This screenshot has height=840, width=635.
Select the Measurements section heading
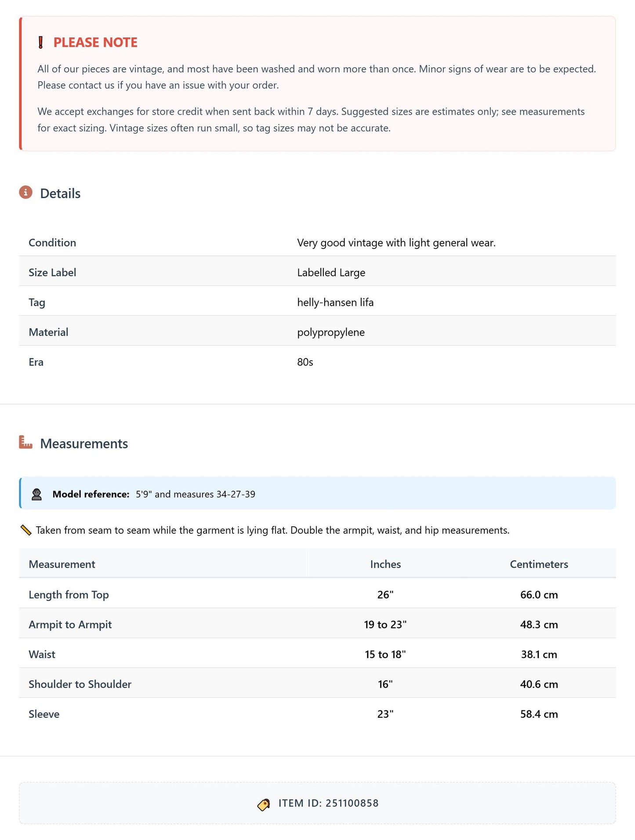pyautogui.click(x=84, y=443)
